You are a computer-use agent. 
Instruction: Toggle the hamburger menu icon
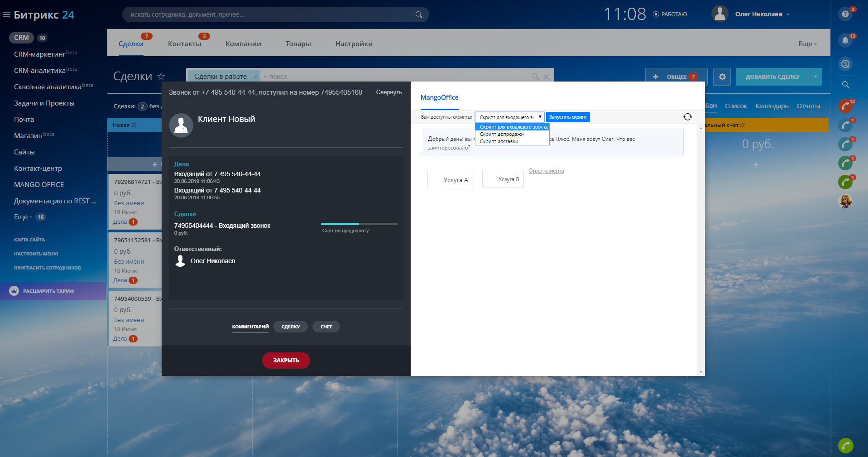pyautogui.click(x=6, y=15)
